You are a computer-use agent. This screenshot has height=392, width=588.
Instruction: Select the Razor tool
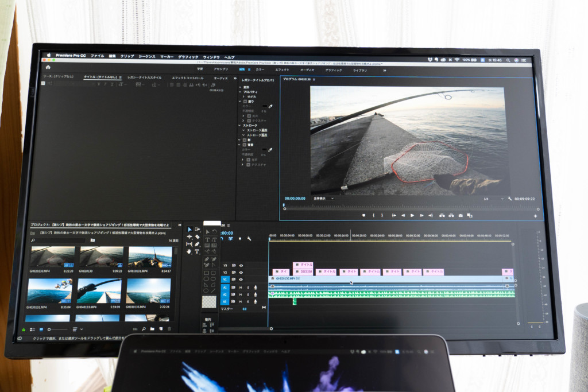coord(198,237)
